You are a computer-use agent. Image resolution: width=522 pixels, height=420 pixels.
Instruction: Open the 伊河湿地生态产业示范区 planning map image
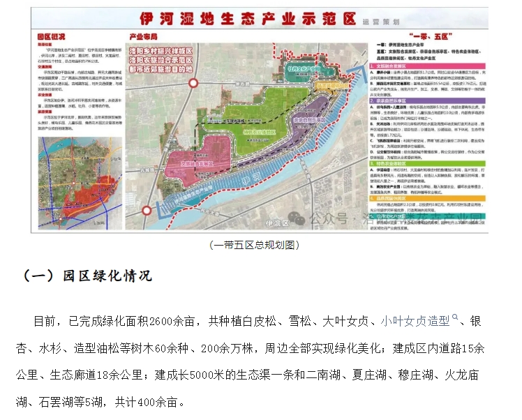tap(260, 120)
